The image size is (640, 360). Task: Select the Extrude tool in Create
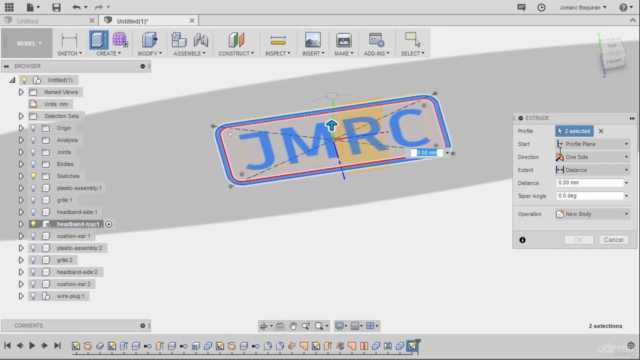(99, 40)
